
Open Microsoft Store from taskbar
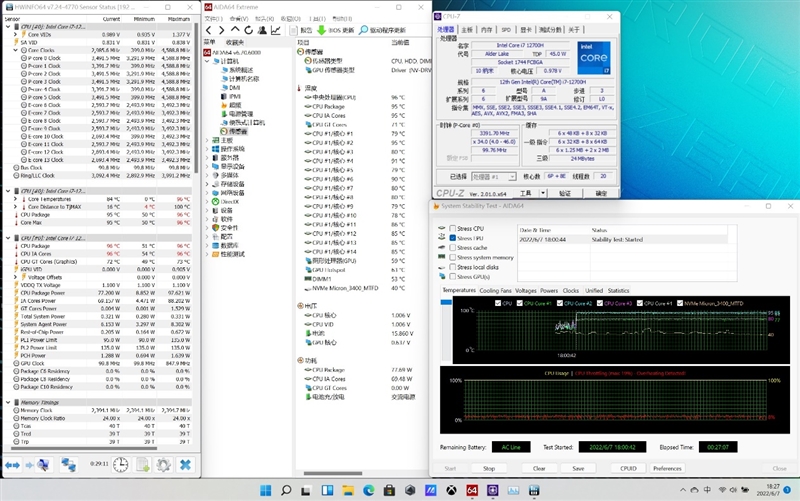point(389,490)
